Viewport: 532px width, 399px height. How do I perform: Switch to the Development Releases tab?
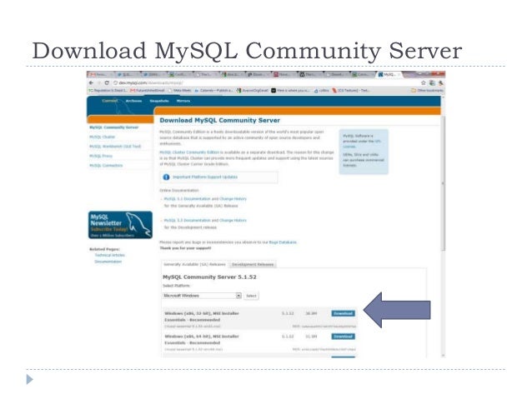coord(253,264)
